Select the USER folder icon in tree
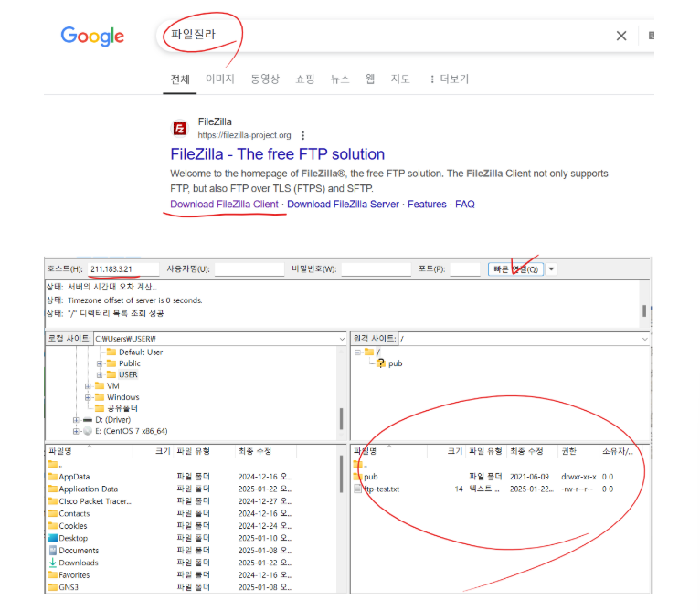Viewport: 700px width, 610px height. (111, 374)
